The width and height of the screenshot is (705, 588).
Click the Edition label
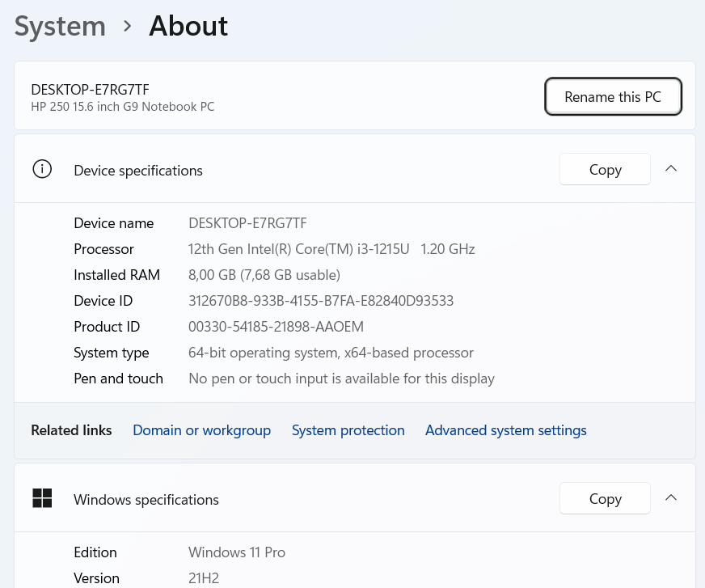pyautogui.click(x=95, y=552)
